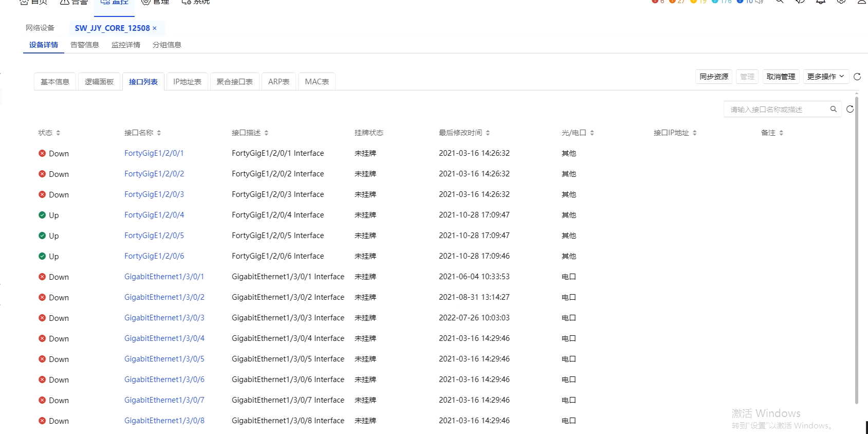
Task: Sort by 接口描述 using its sort arrows
Action: coord(266,133)
